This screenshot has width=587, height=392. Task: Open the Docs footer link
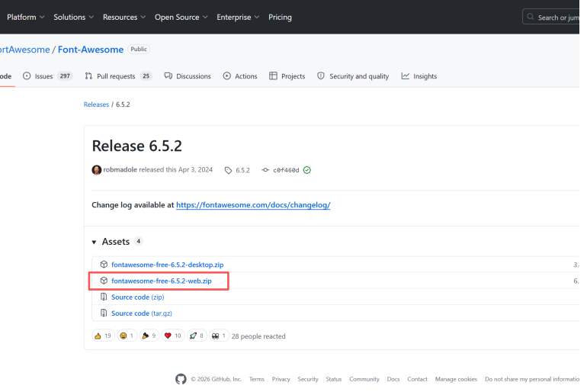393,379
